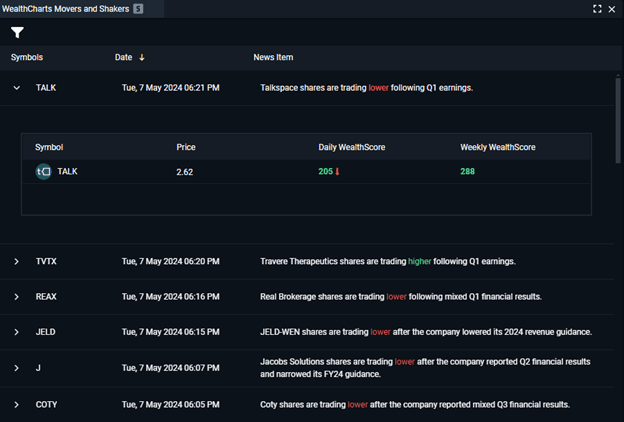The height and width of the screenshot is (422, 624).
Task: Click the date Tue, 7 May 2024 06:15 PM
Action: (x=171, y=332)
